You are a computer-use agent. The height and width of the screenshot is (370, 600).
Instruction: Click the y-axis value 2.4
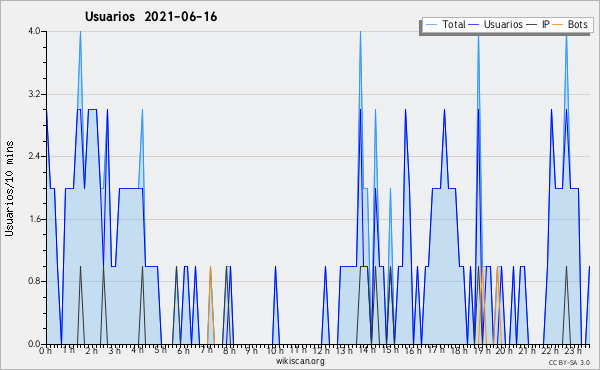(34, 156)
